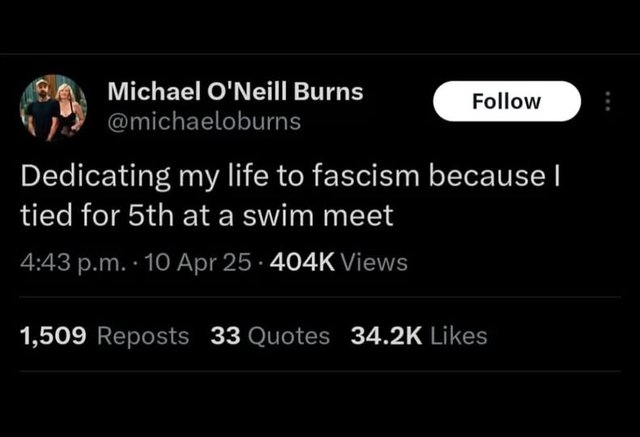Visit the @michaeloburns handle link

[204, 122]
